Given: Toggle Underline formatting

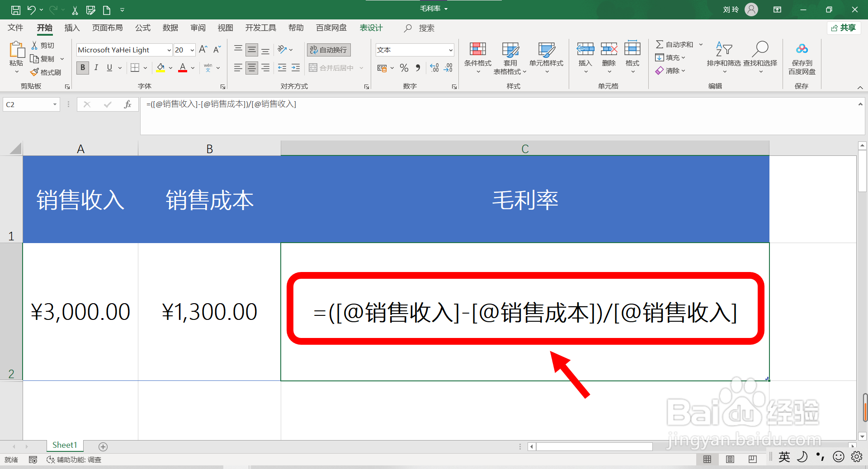Looking at the screenshot, I should 109,68.
